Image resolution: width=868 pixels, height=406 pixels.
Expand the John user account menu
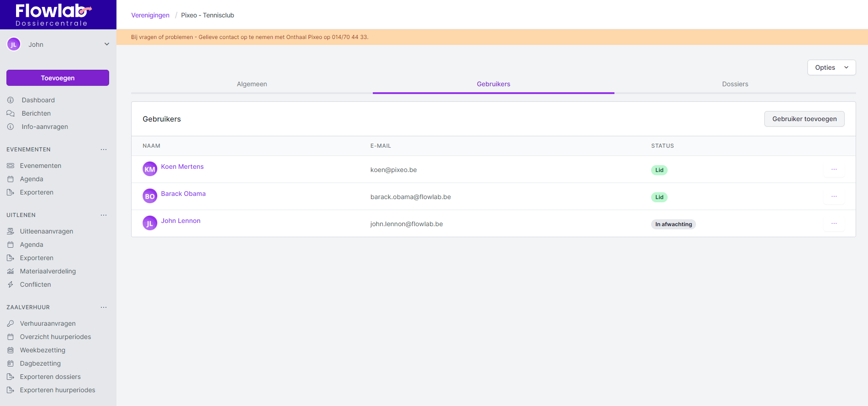106,44
